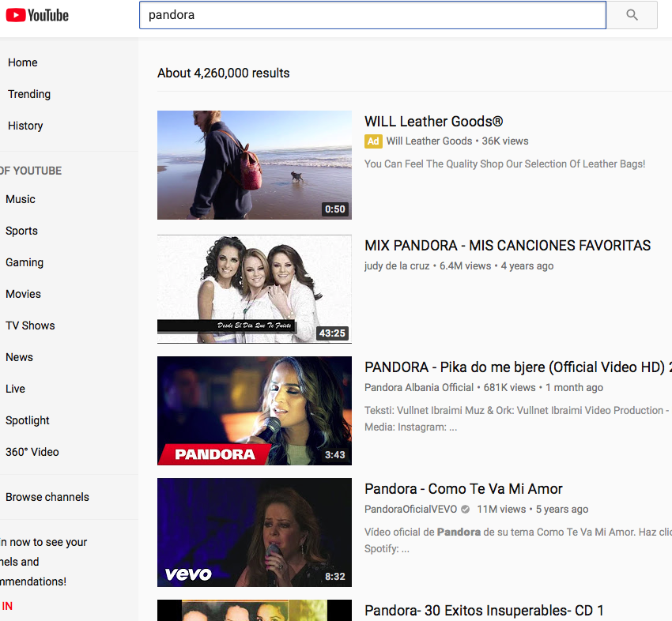The image size is (672, 621).
Task: Go to Browse channels
Action: click(47, 497)
